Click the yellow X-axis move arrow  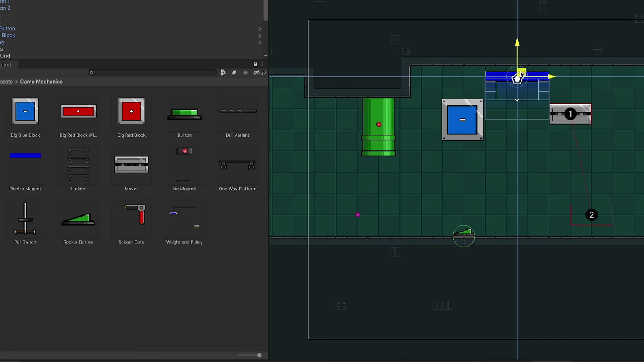[x=552, y=76]
